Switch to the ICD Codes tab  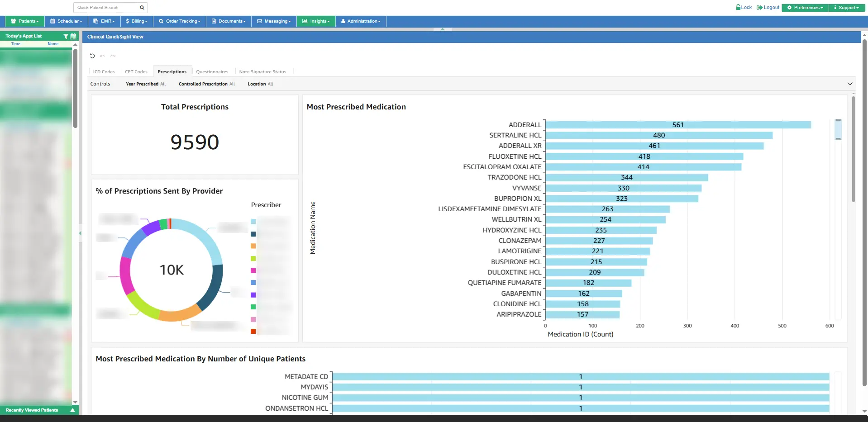(104, 72)
